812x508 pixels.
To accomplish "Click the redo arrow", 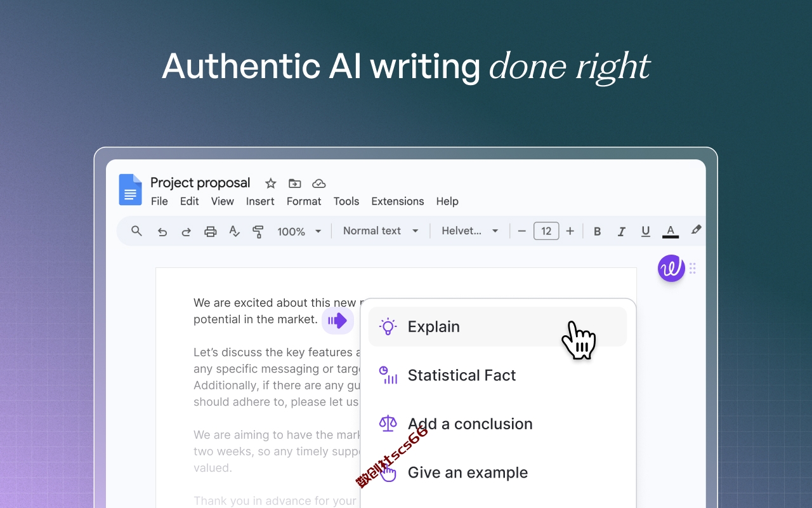I will coord(186,232).
